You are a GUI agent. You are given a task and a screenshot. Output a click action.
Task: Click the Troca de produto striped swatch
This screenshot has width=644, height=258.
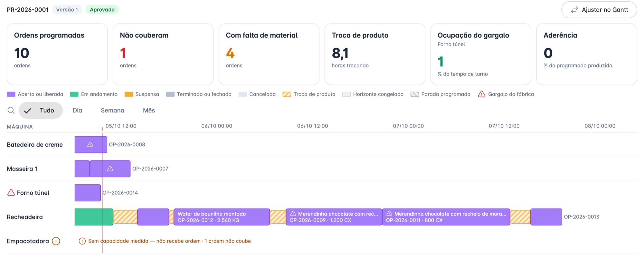(x=287, y=94)
